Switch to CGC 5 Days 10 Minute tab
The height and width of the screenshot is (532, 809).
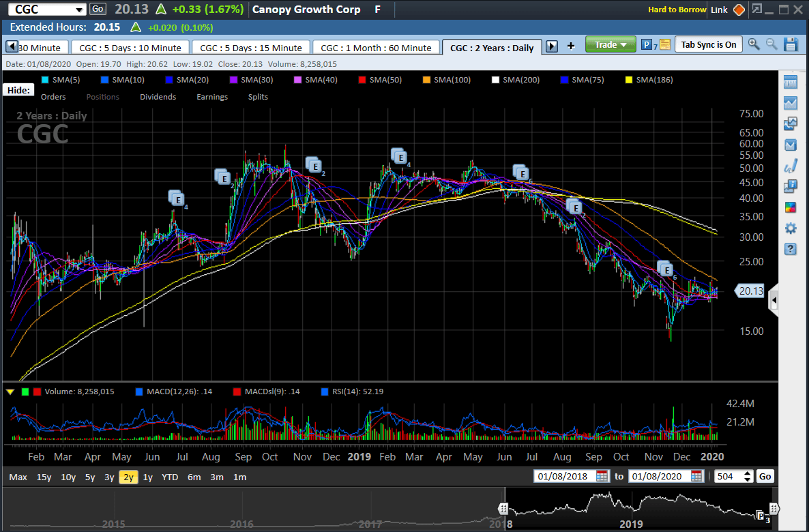(130, 48)
